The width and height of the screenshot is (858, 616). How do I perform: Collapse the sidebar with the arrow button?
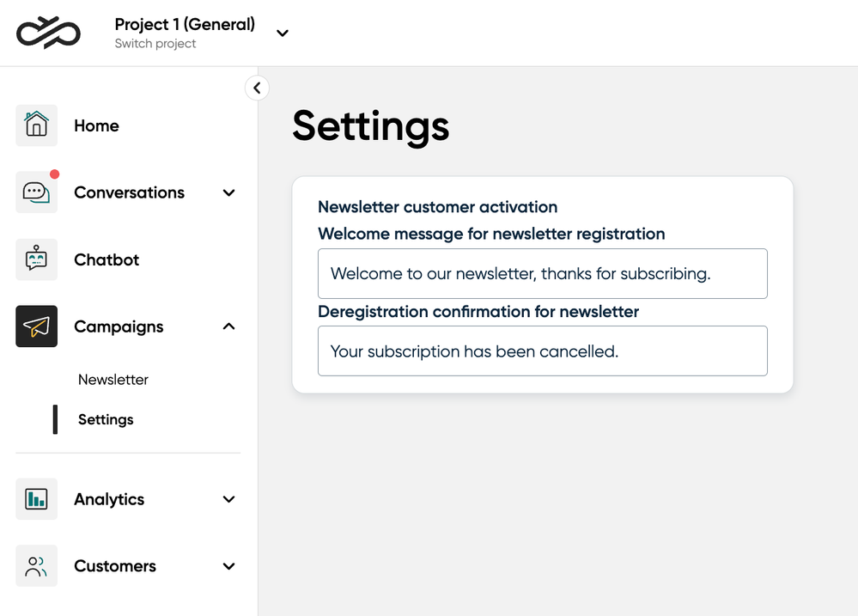tap(257, 88)
